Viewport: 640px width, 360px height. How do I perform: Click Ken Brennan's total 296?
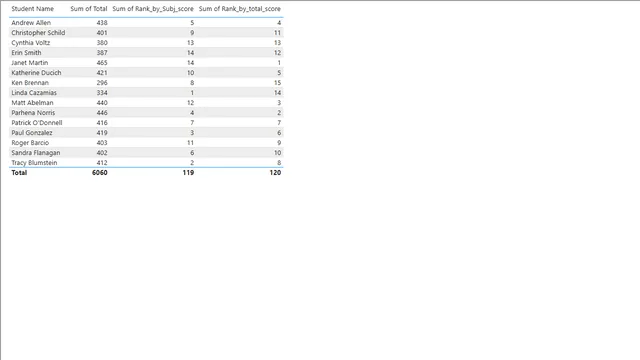(102, 83)
